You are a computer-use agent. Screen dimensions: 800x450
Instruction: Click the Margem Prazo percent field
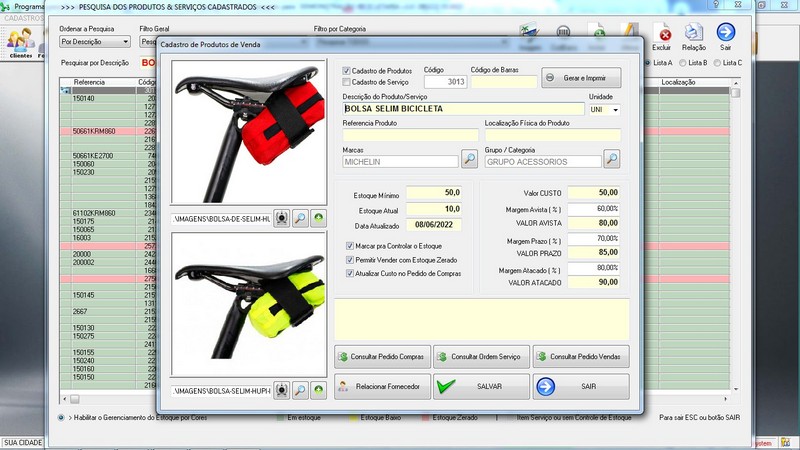594,238
